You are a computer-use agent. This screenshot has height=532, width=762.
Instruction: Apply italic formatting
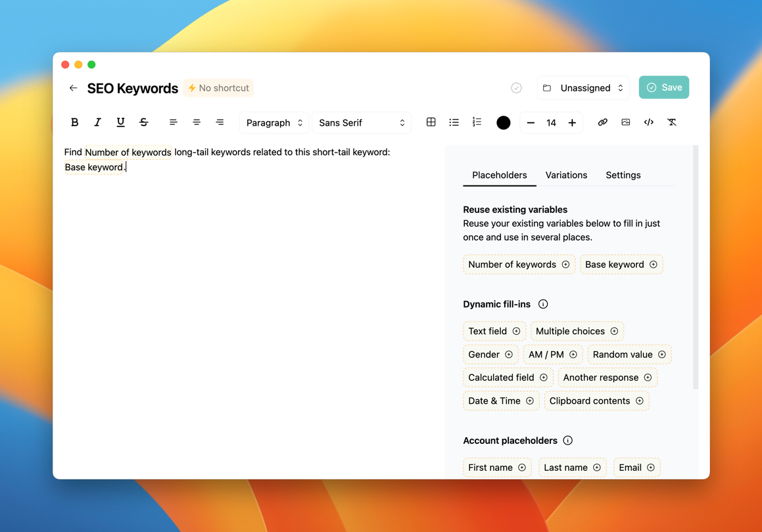[x=97, y=122]
